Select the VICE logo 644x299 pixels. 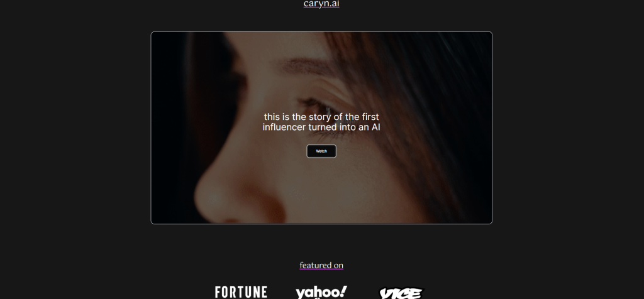point(401,293)
